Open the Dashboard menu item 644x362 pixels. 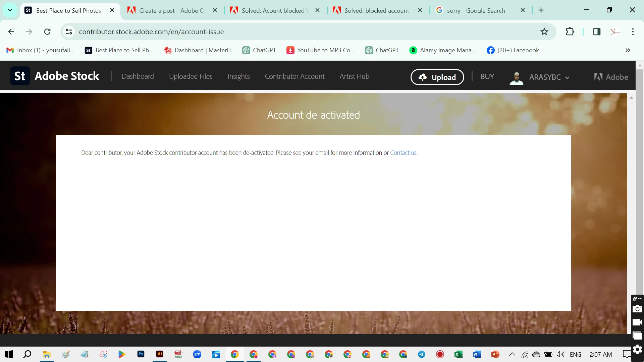[x=138, y=76]
